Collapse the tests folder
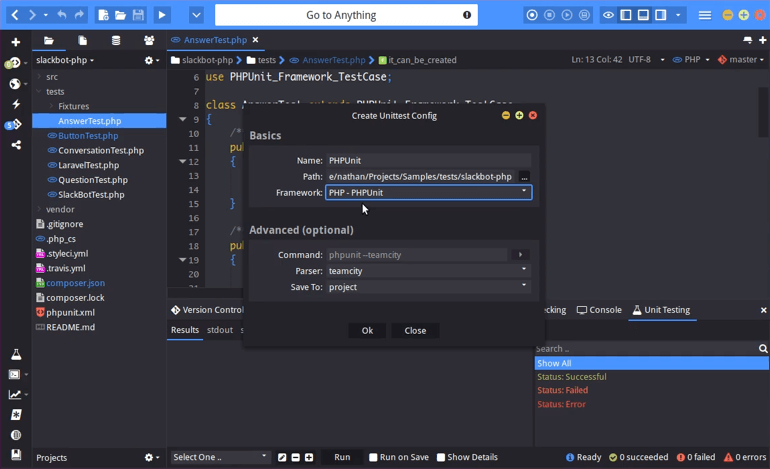 (39, 91)
